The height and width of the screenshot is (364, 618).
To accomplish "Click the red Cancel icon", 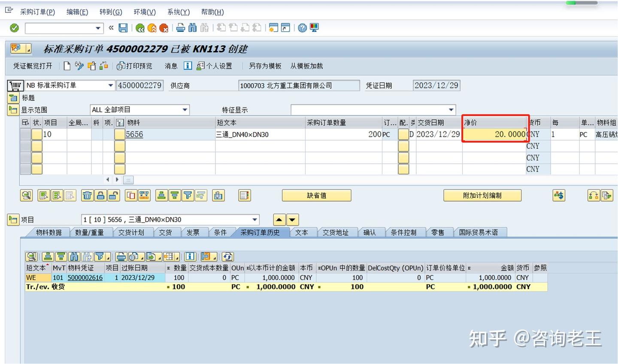I will coord(164,28).
